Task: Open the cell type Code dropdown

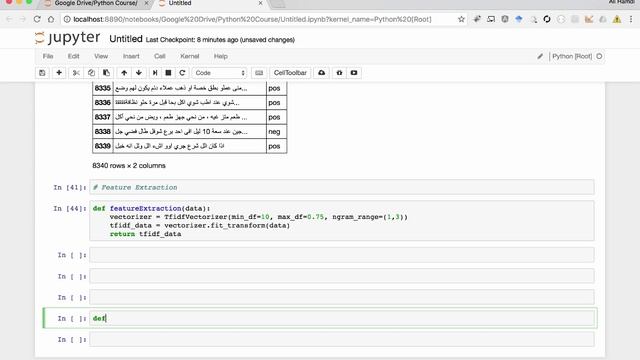Action: tap(220, 73)
